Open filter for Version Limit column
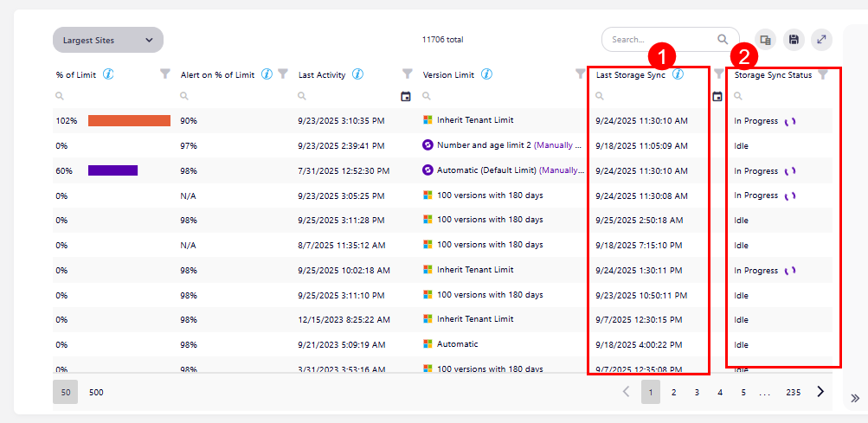This screenshot has width=868, height=423. pos(580,74)
